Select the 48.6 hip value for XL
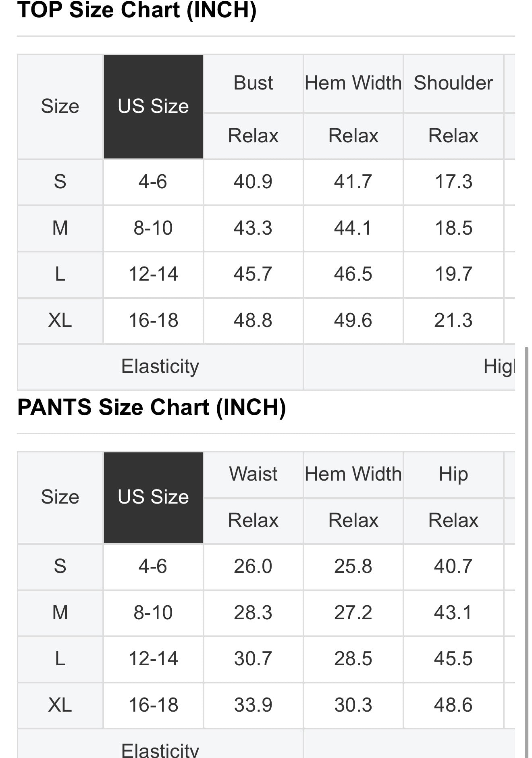The height and width of the screenshot is (758, 532). [453, 705]
